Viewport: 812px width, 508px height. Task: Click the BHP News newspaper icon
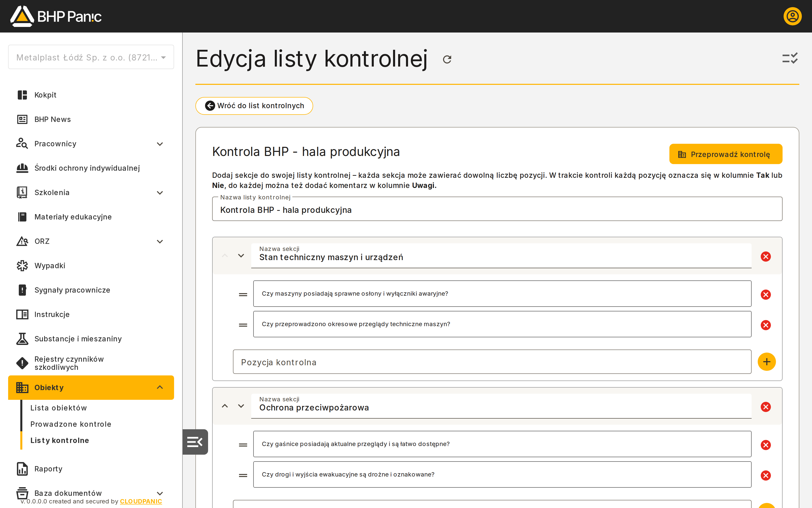point(22,119)
